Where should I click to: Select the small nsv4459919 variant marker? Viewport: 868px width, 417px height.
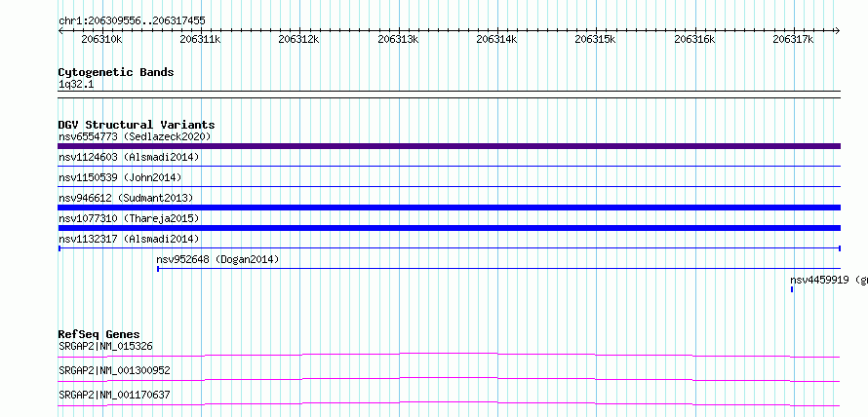(x=792, y=289)
